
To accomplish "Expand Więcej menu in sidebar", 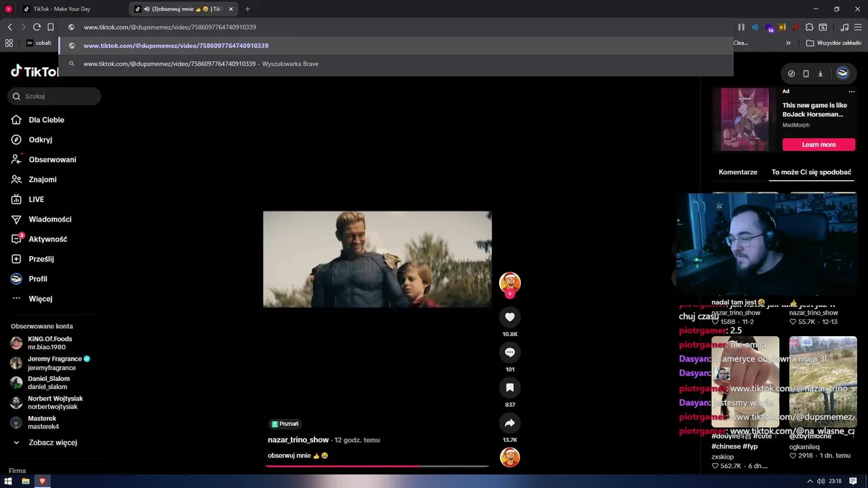I will (40, 299).
